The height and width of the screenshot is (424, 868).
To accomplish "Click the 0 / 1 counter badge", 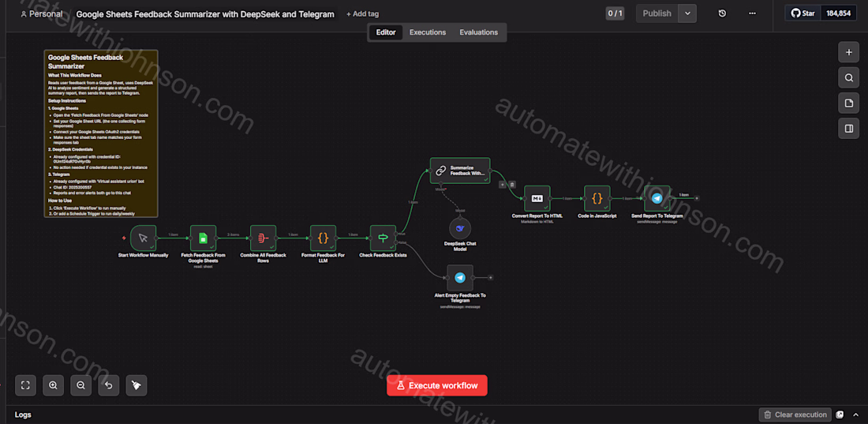I will point(615,13).
